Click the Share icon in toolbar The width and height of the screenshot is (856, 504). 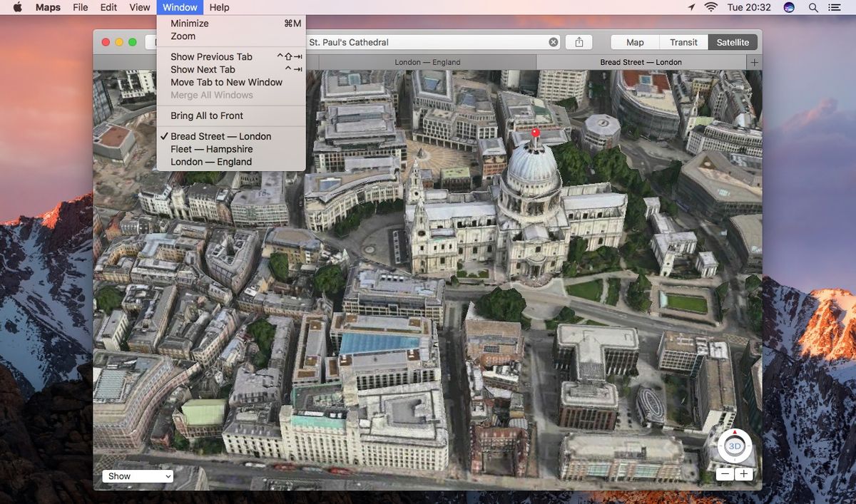pyautogui.click(x=579, y=42)
